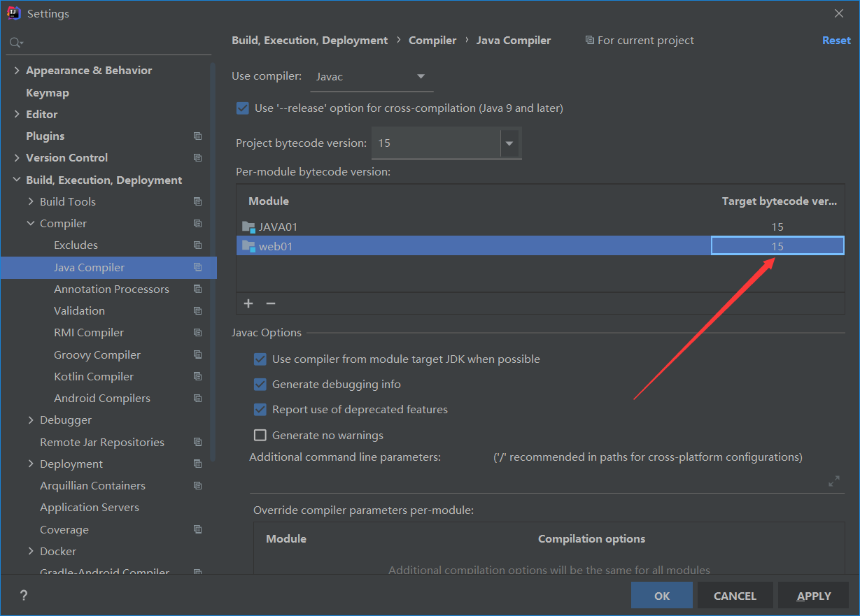Open Application Servers settings
This screenshot has width=860, height=616.
[90, 508]
